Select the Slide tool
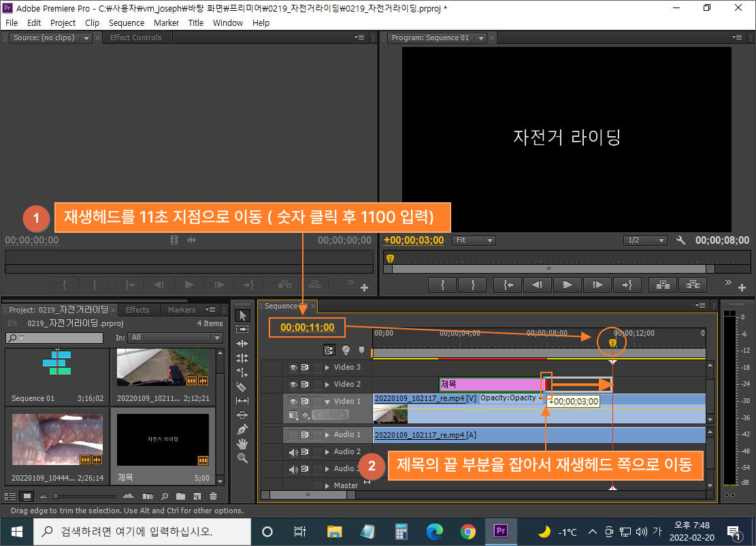The height and width of the screenshot is (546, 756). click(242, 415)
